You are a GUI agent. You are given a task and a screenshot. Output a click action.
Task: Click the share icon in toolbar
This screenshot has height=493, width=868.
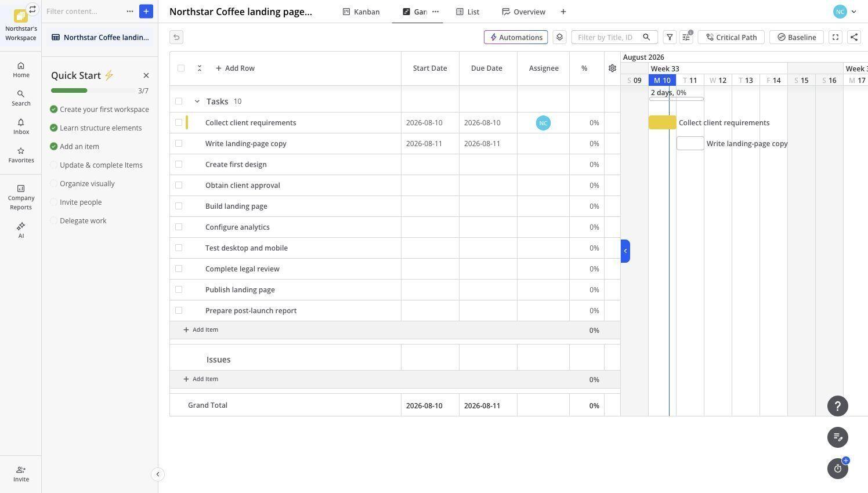[x=854, y=37]
